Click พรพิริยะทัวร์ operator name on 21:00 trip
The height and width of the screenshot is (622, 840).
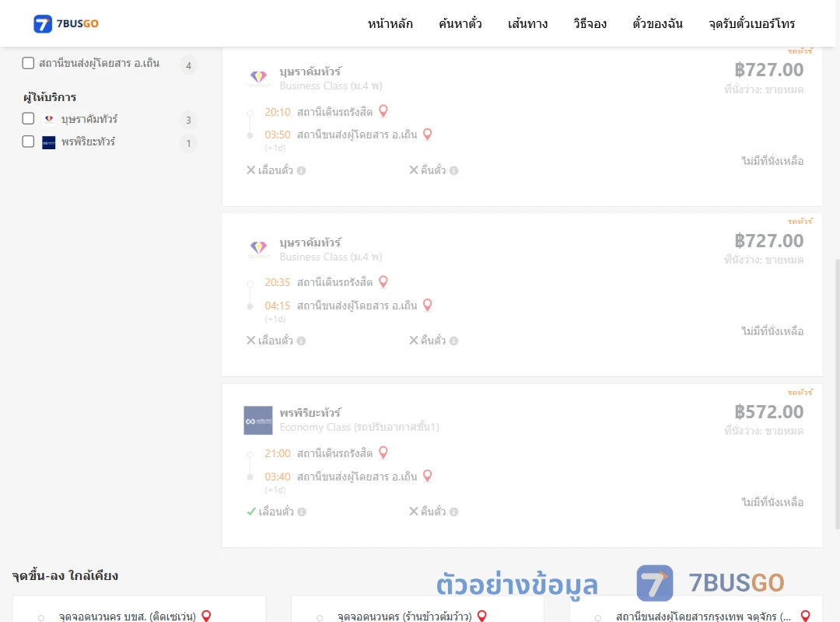click(x=310, y=413)
